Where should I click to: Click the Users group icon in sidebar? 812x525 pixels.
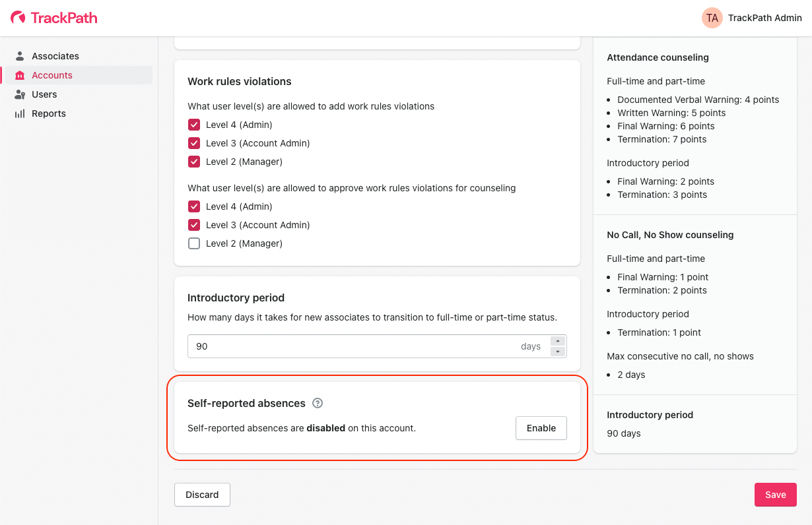[x=20, y=94]
